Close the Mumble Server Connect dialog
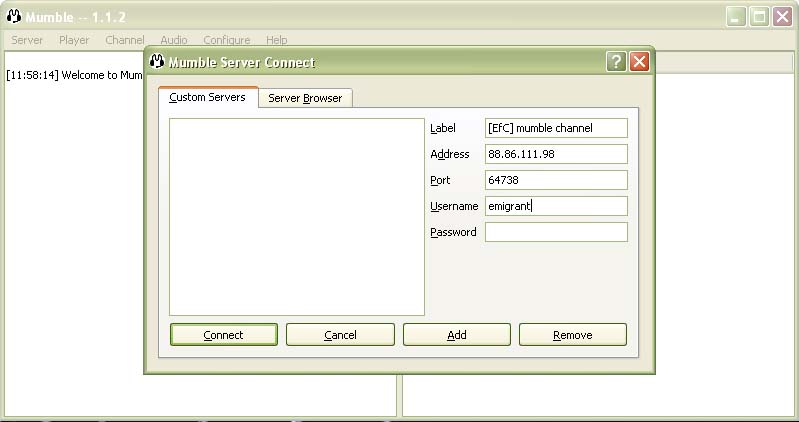This screenshot has width=799, height=422. point(640,62)
